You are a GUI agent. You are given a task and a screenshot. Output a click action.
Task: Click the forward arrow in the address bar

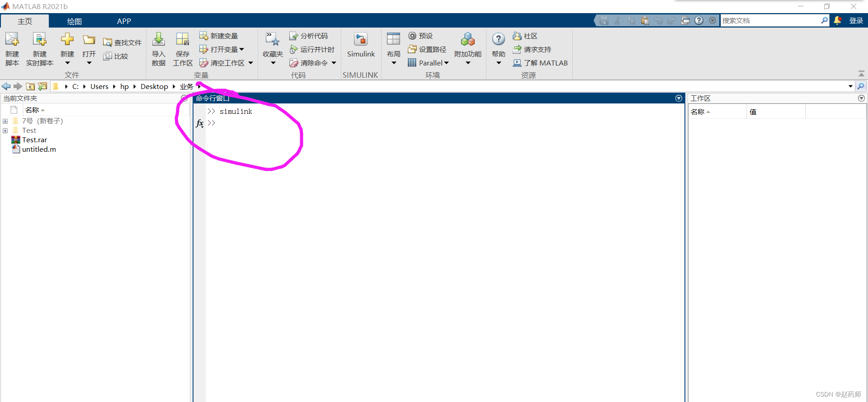click(x=18, y=86)
